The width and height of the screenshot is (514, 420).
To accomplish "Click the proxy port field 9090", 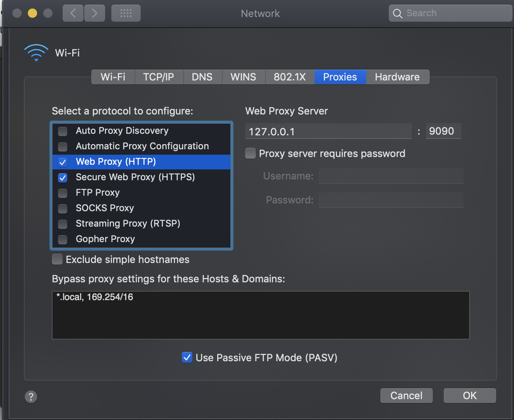I will [444, 131].
